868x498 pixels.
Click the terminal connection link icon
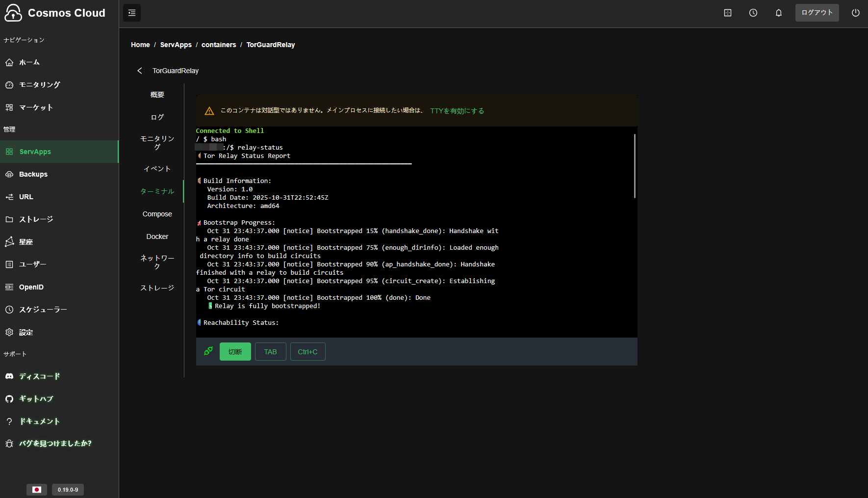coord(208,351)
